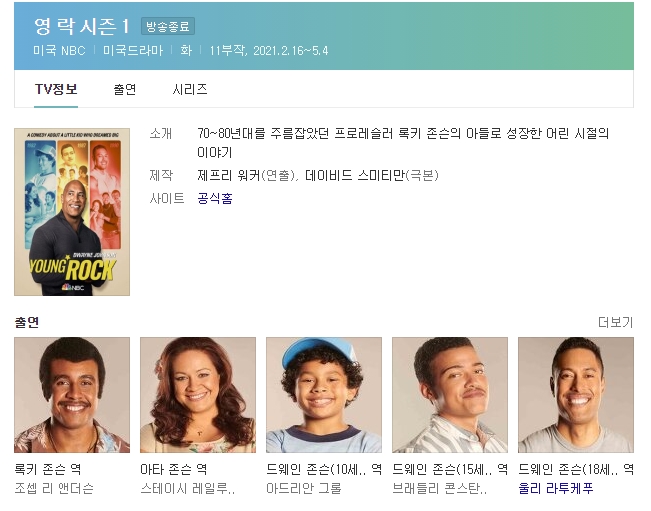
Task: Click the 브래들리 콘스탄 actor name
Action: pos(440,488)
